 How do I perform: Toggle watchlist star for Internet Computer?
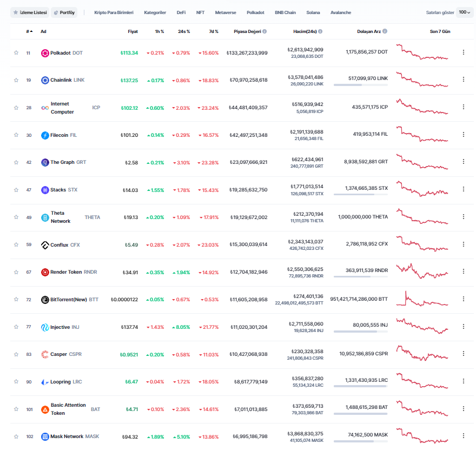tap(16, 108)
